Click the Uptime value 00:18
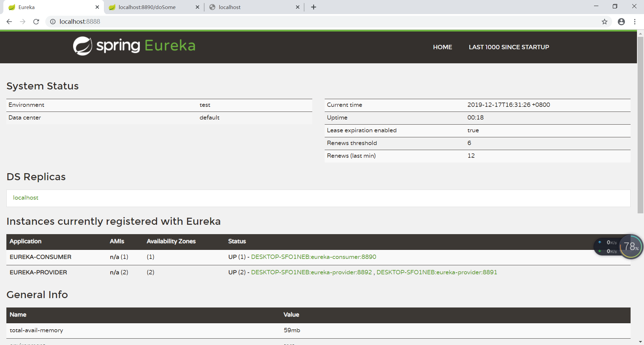Image resolution: width=644 pixels, height=345 pixels. 475,118
